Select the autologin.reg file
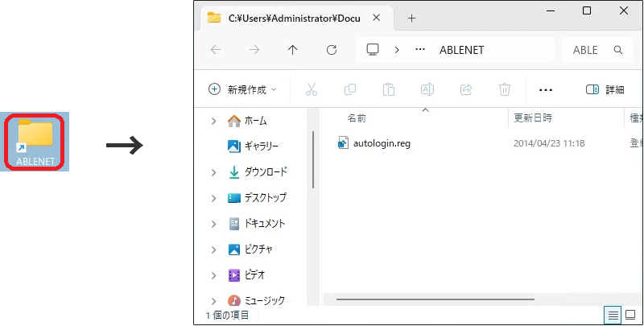Viewport: 644px width, 326px height. click(381, 143)
